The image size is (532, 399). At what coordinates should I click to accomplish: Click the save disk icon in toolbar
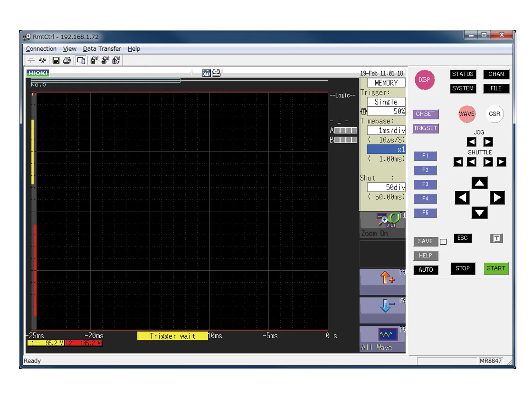pos(56,60)
